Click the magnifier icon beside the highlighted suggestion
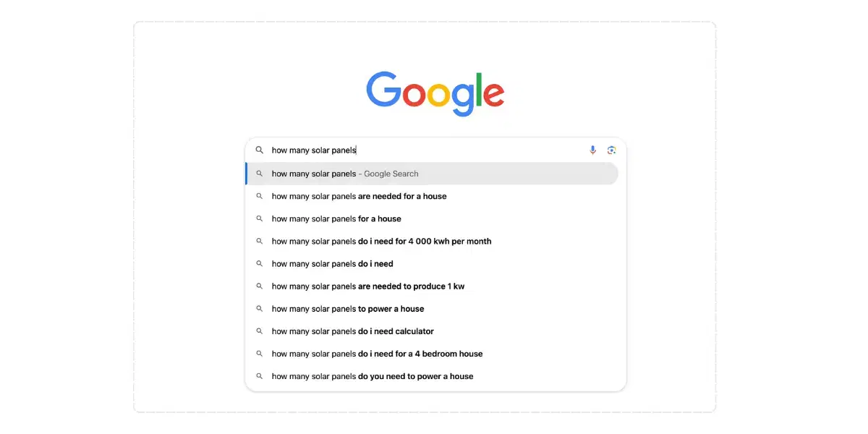This screenshot has height=434, width=868. pos(260,174)
